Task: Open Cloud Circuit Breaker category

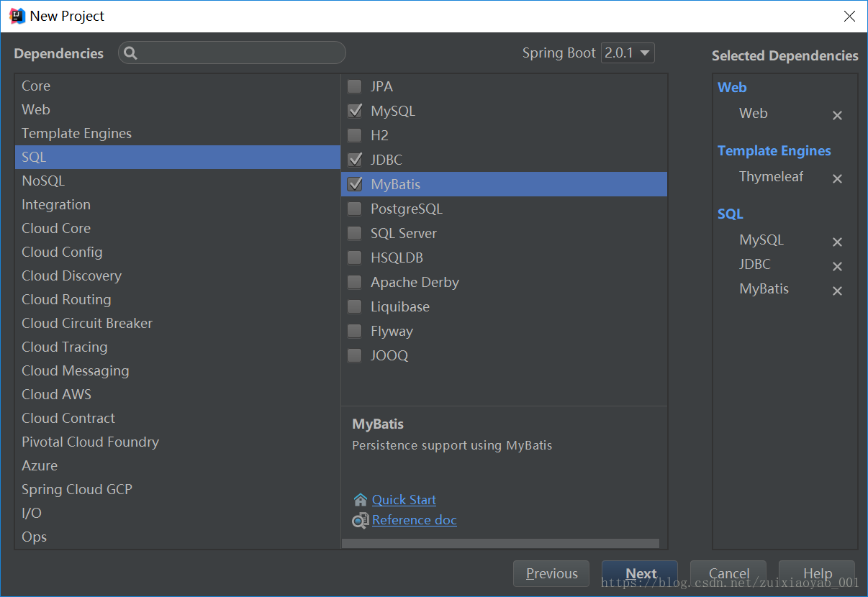Action: pyautogui.click(x=177, y=323)
